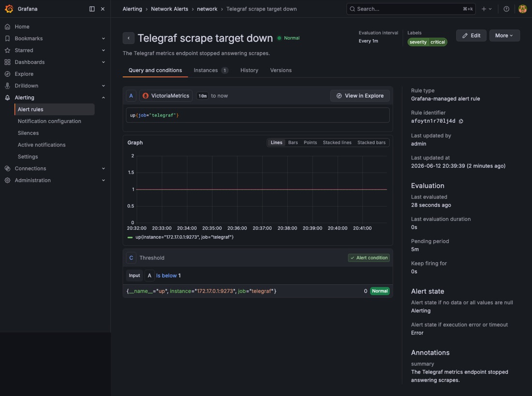
Task: Click the 'Every 1m' evaluation interval
Action: coord(369,41)
